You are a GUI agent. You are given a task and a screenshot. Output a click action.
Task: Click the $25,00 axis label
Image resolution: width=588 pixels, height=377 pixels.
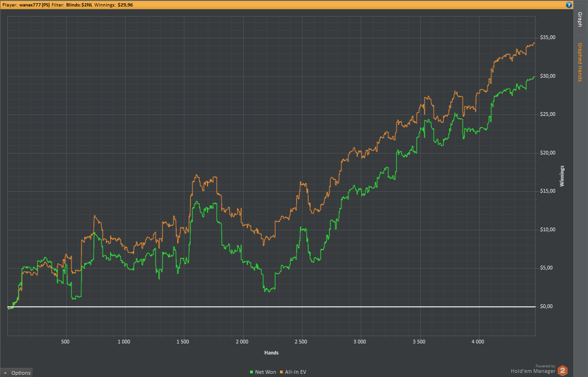click(548, 114)
